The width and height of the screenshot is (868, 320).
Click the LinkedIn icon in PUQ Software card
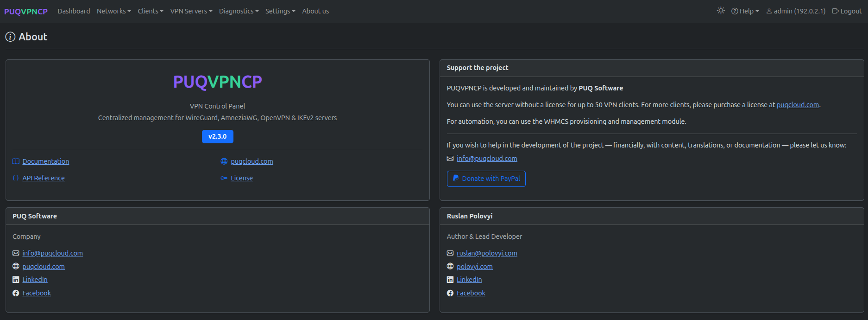click(x=16, y=280)
